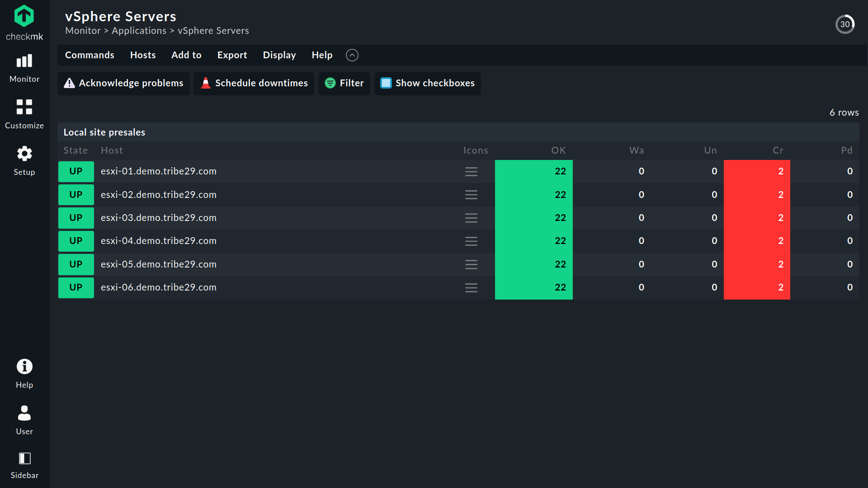868x488 pixels.
Task: Click the 6 rows count label
Action: [844, 113]
